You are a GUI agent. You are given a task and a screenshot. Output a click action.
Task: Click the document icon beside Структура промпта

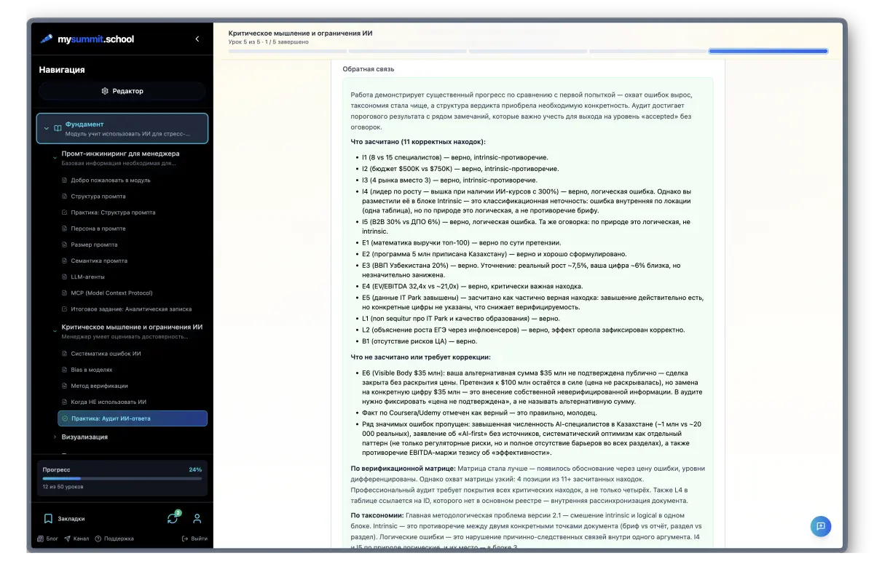pos(64,196)
